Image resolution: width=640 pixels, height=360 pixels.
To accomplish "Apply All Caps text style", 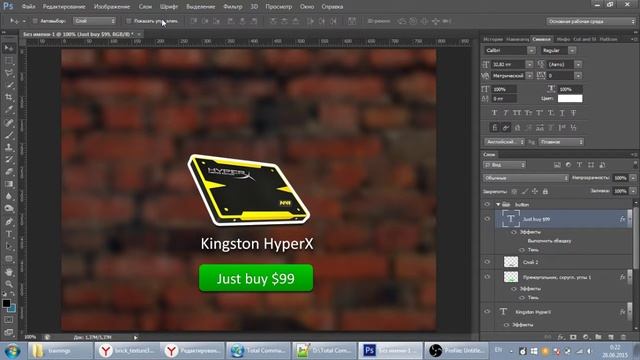I will [517, 113].
